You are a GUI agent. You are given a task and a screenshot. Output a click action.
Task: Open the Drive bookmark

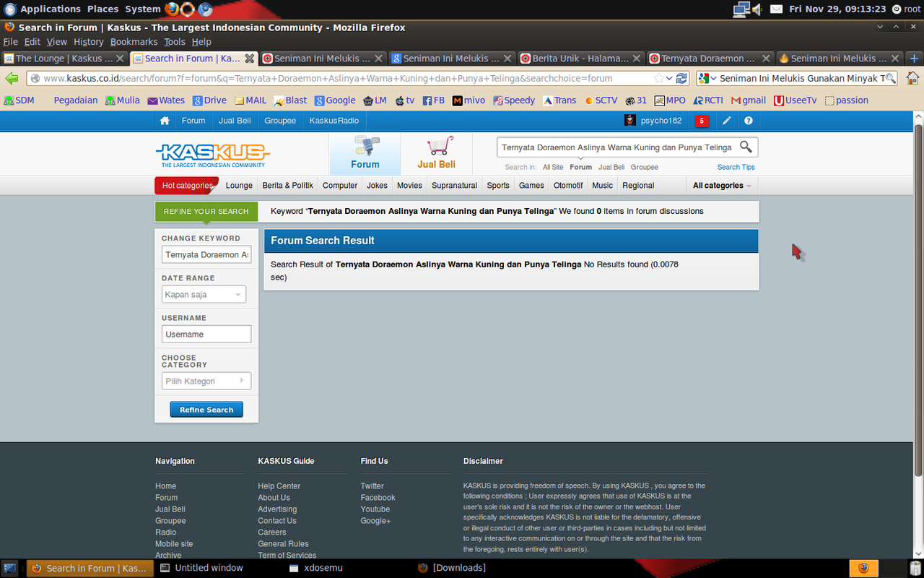coord(209,100)
